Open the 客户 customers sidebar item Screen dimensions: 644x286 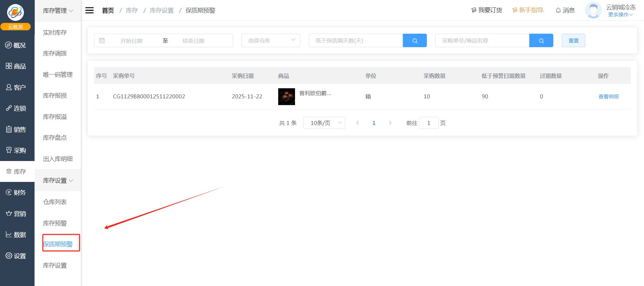pos(16,87)
